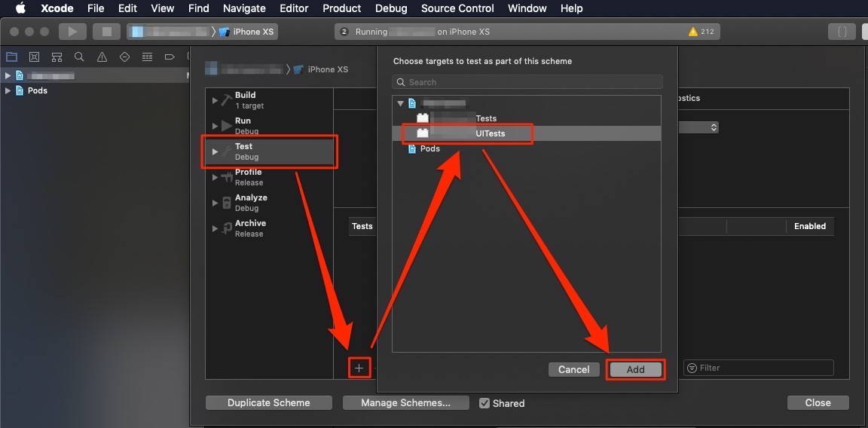868x428 pixels.
Task: Click the Run (play) button in toolbar
Action: pyautogui.click(x=72, y=32)
